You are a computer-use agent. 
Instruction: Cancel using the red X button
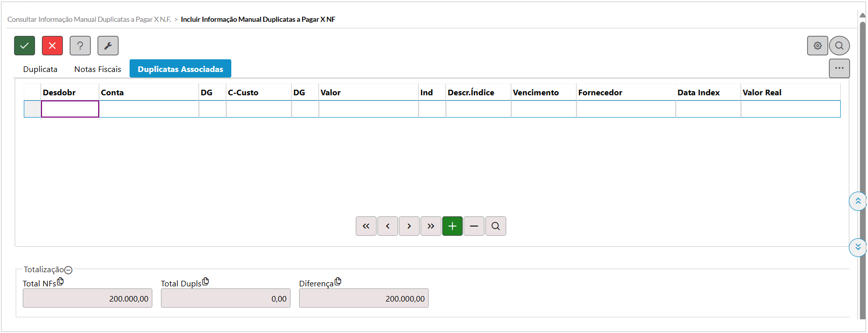pyautogui.click(x=52, y=46)
